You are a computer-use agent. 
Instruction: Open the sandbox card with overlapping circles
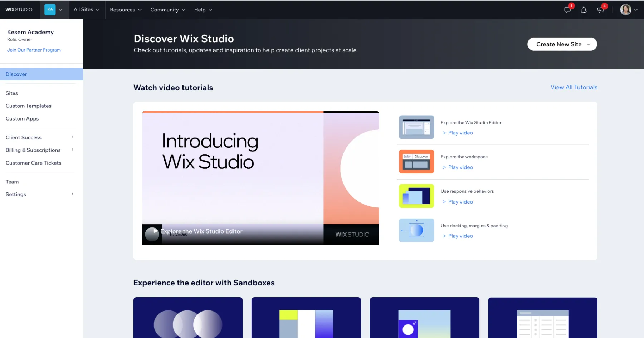(x=188, y=318)
